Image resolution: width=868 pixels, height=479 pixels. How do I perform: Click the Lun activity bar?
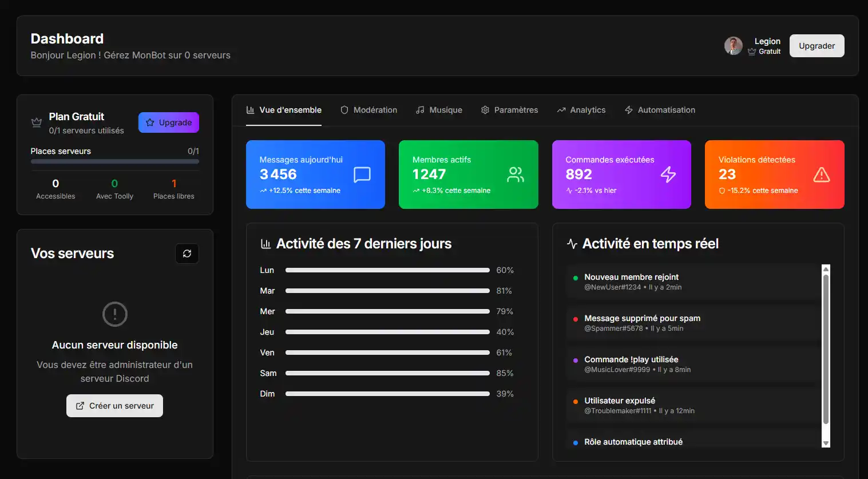[x=387, y=270]
